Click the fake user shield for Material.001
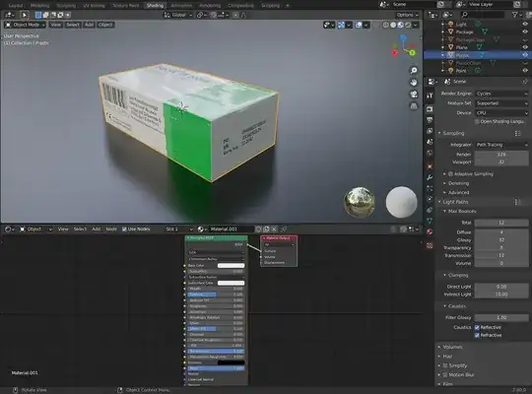Viewport: 532px width, 394px height. 258,230
